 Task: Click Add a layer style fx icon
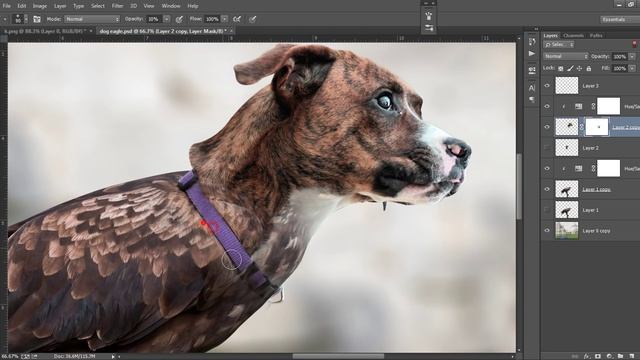click(x=587, y=356)
